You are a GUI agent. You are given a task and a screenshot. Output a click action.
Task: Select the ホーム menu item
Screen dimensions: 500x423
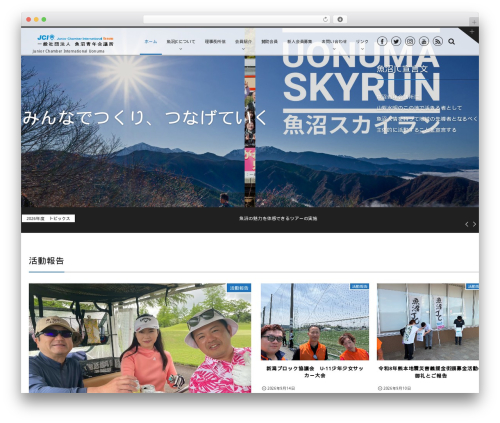[151, 42]
